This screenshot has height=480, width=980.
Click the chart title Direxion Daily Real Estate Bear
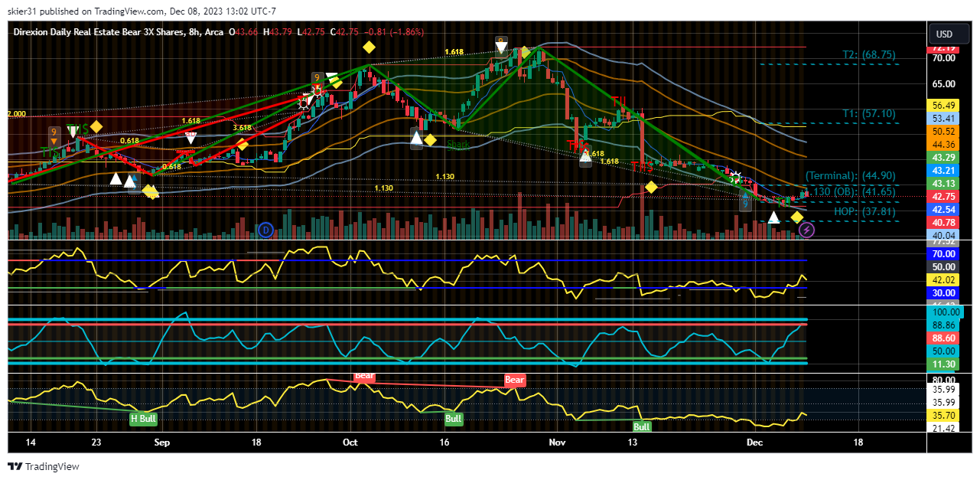pos(99,31)
